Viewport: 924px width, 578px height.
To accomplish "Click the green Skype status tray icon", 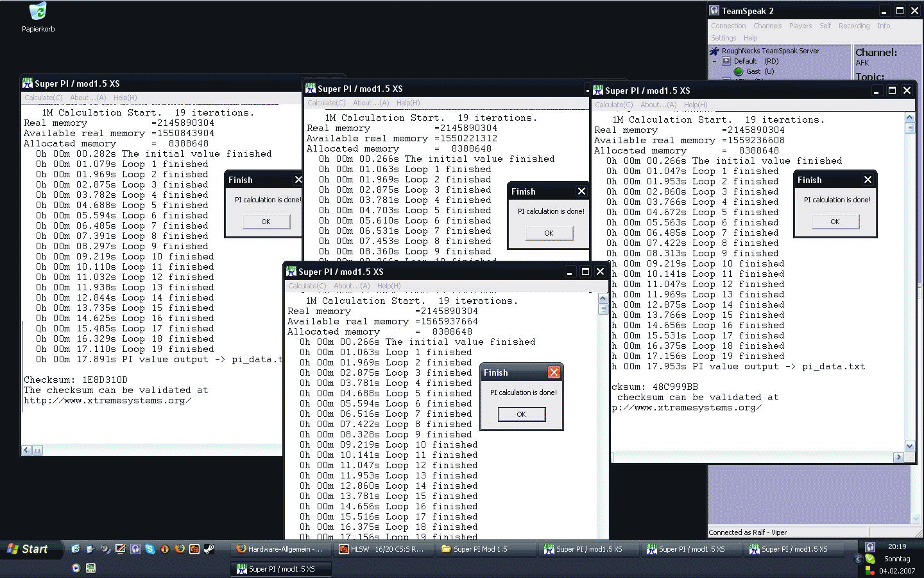I will 870,559.
